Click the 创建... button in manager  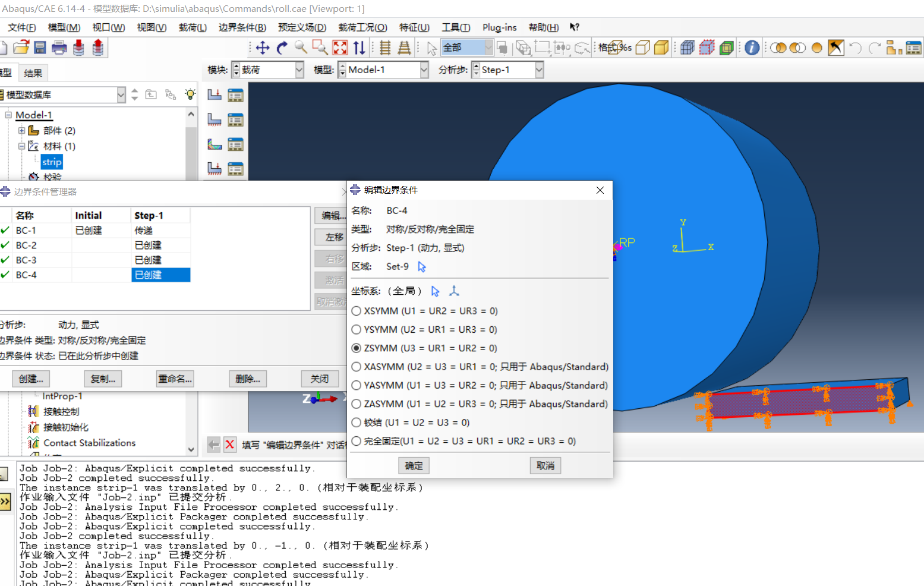coord(31,379)
